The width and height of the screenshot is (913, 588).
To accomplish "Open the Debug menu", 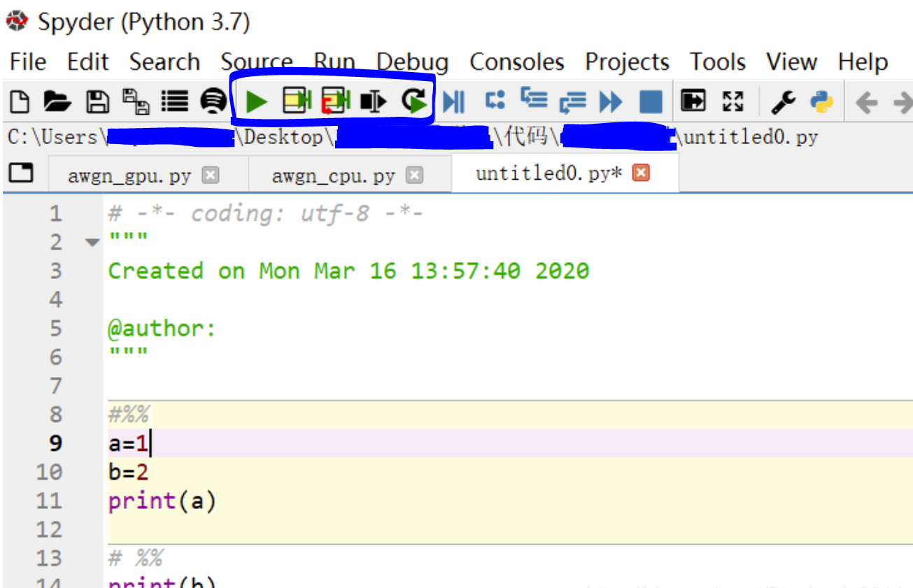I will (x=412, y=62).
